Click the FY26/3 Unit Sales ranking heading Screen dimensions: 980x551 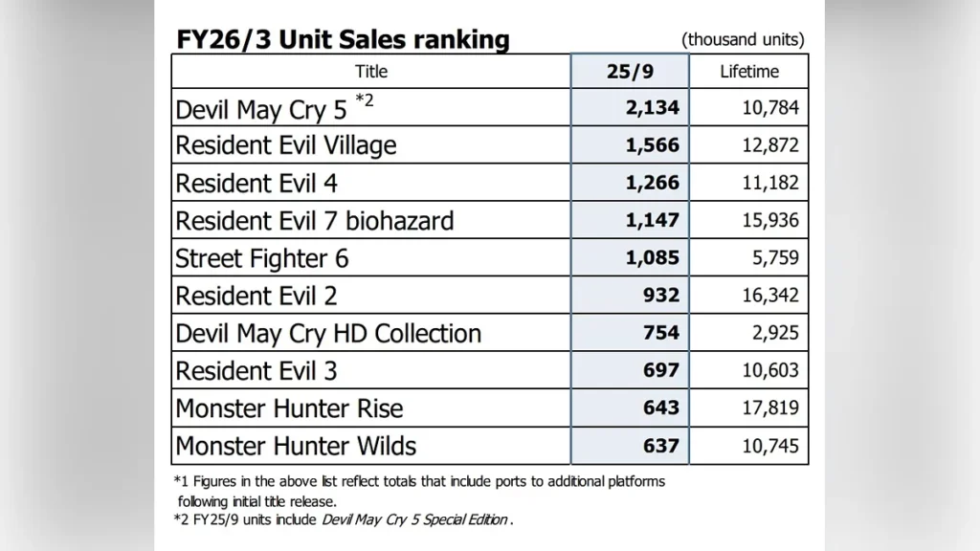(343, 39)
